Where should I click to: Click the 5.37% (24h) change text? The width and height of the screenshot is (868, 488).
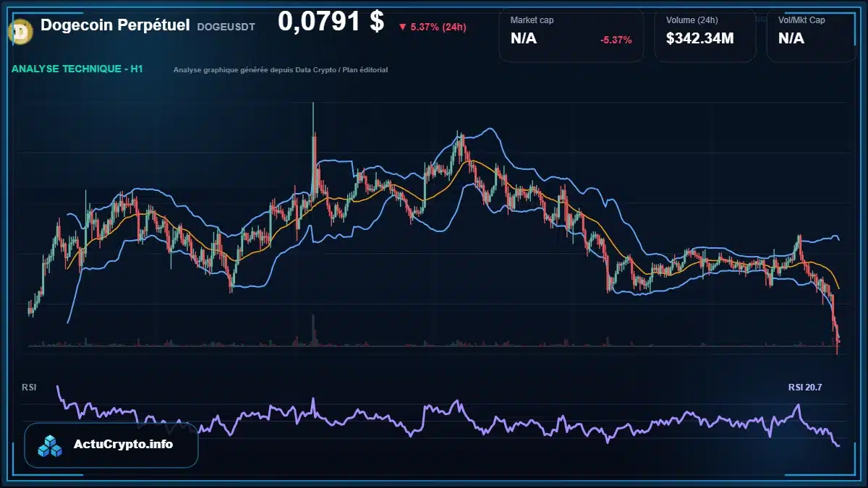(438, 27)
